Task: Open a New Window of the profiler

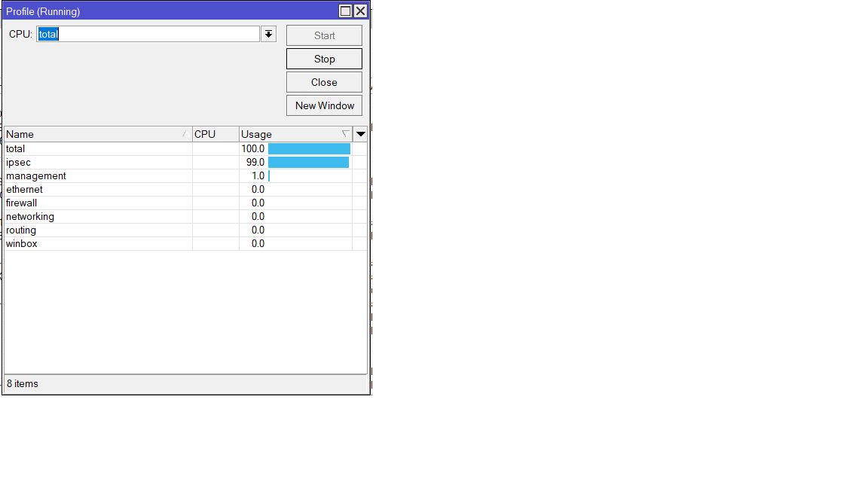Action: [324, 105]
